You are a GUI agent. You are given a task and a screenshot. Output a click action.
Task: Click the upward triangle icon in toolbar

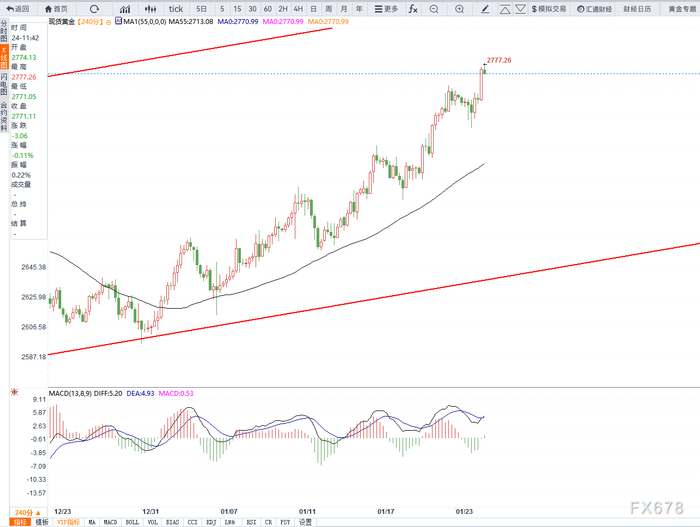coord(505,8)
